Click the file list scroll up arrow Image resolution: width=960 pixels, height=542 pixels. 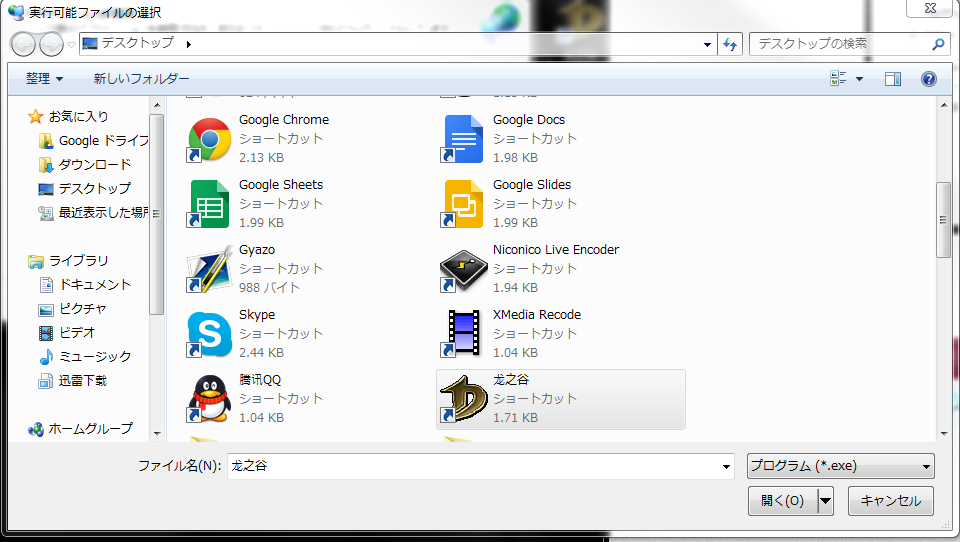click(x=943, y=105)
